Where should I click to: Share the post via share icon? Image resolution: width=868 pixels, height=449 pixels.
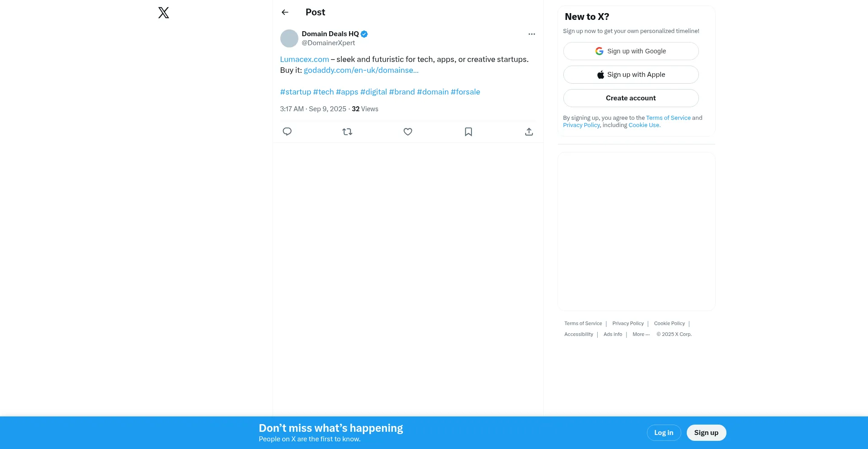click(x=529, y=132)
